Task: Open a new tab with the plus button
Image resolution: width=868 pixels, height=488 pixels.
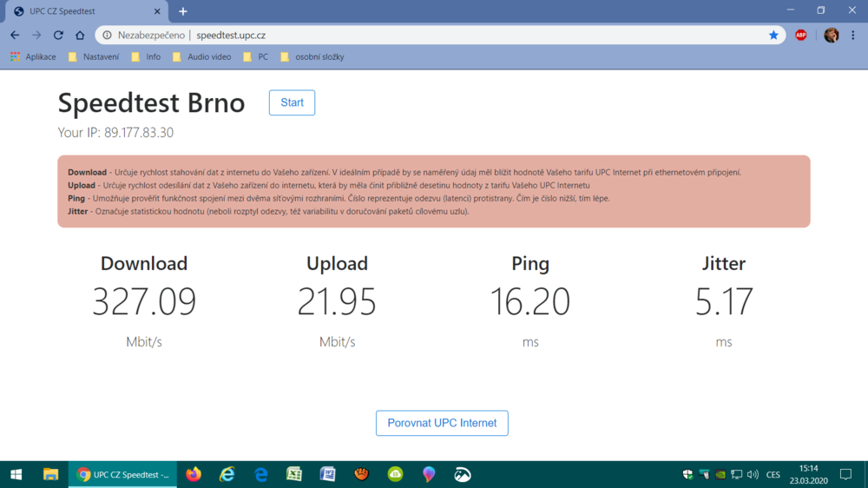Action: pyautogui.click(x=183, y=11)
